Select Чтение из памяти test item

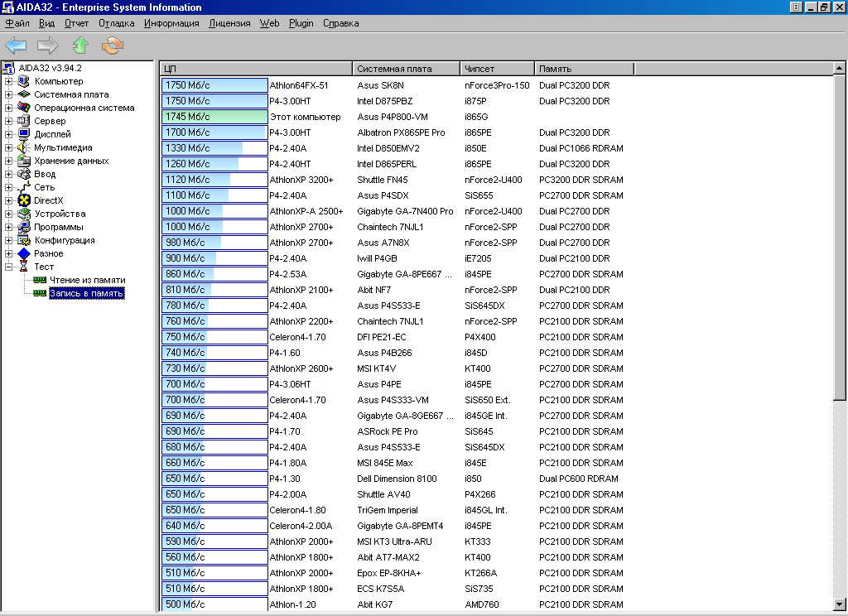87,280
